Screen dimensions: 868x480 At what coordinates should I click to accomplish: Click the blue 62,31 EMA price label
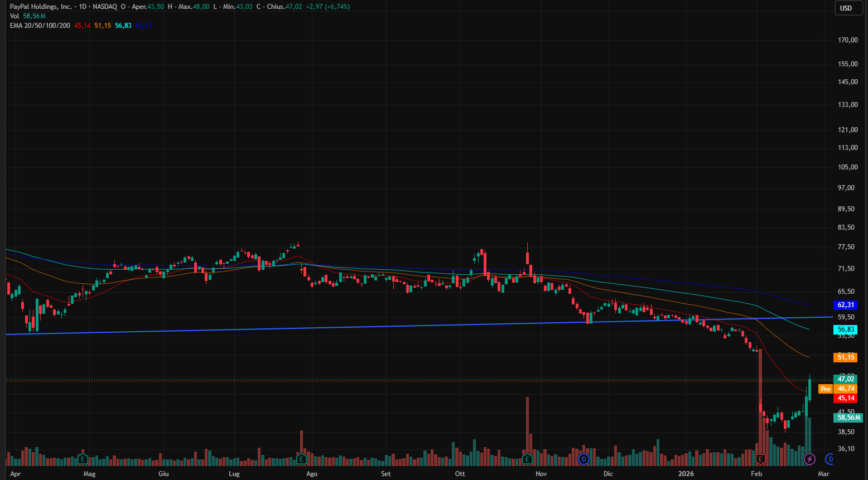coord(846,305)
